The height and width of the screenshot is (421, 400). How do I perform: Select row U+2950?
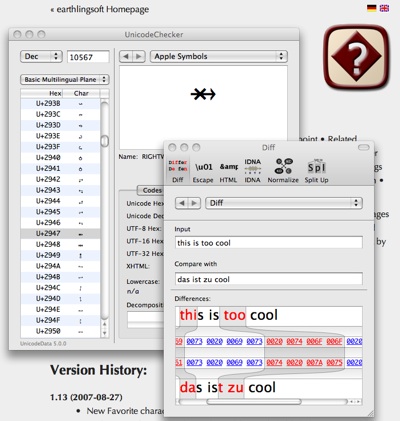60,331
